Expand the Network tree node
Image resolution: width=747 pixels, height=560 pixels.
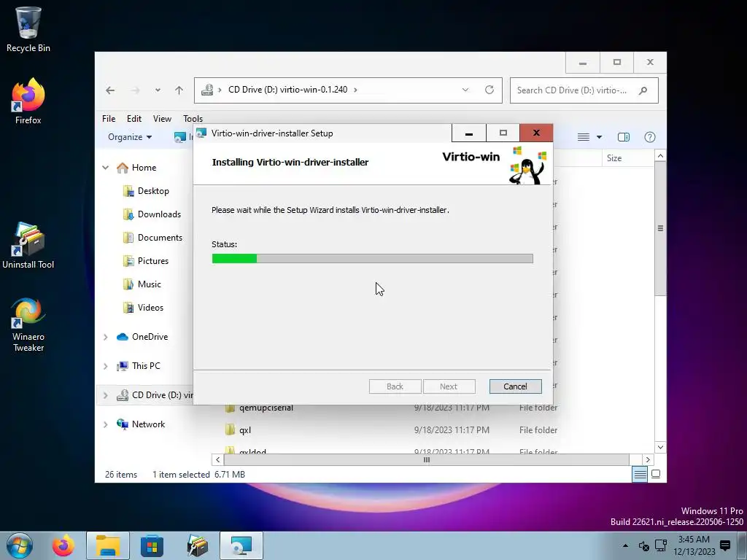[106, 424]
